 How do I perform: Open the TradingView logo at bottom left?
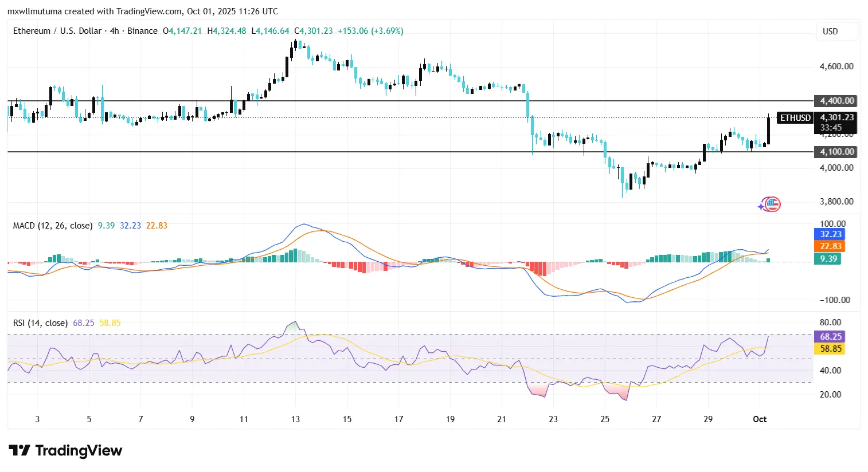coord(65,451)
